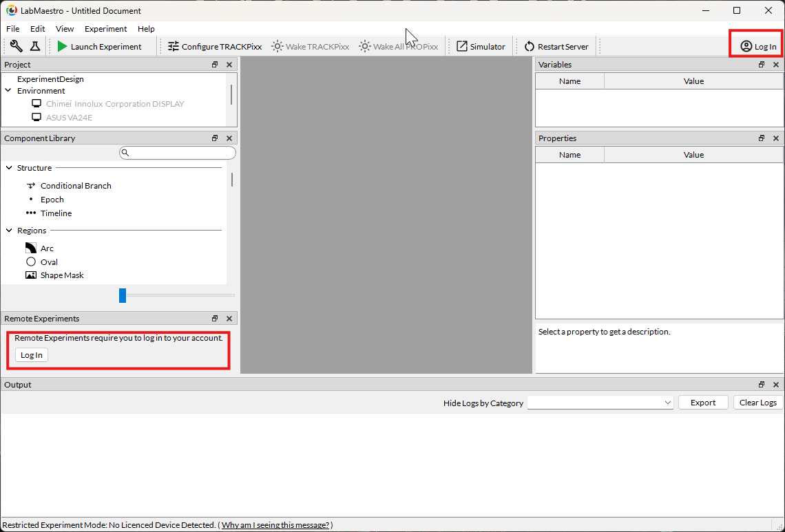Select the Arc region component

click(x=46, y=248)
